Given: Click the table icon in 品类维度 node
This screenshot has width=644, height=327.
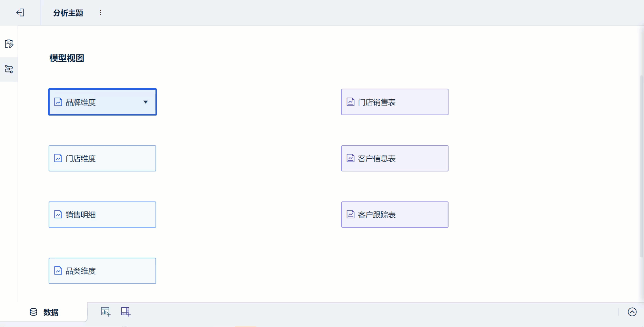Looking at the screenshot, I should [58, 271].
